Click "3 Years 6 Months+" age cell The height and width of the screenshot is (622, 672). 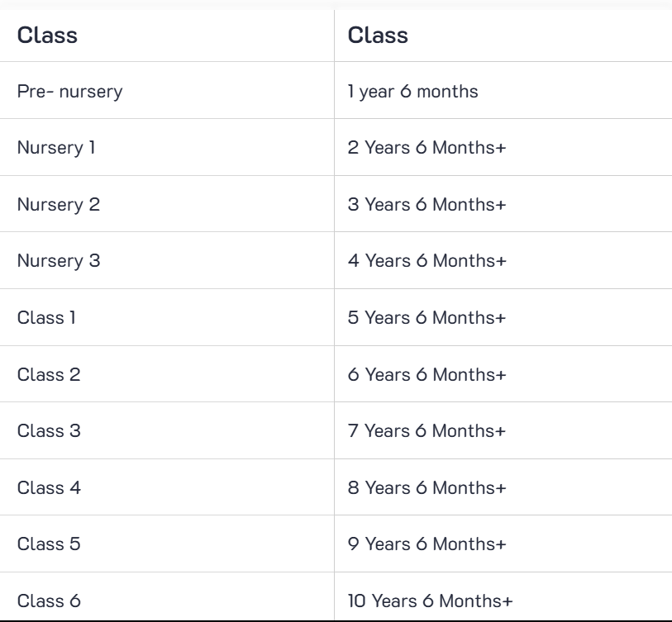click(427, 205)
